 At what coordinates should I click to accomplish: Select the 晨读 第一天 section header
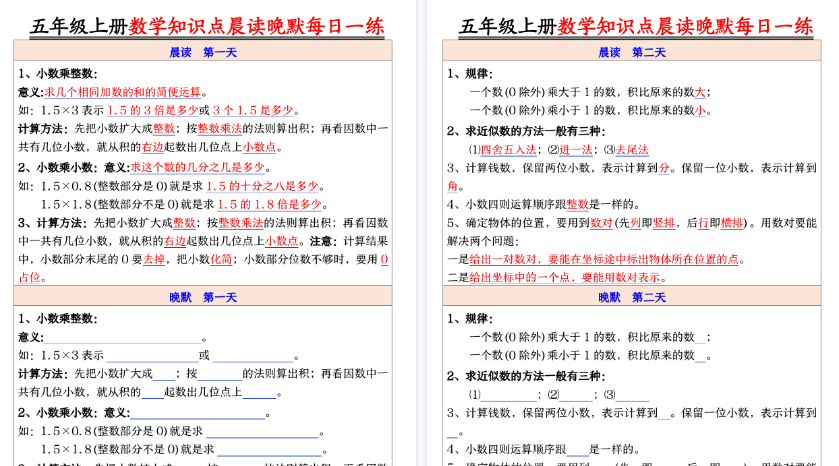coord(203,52)
